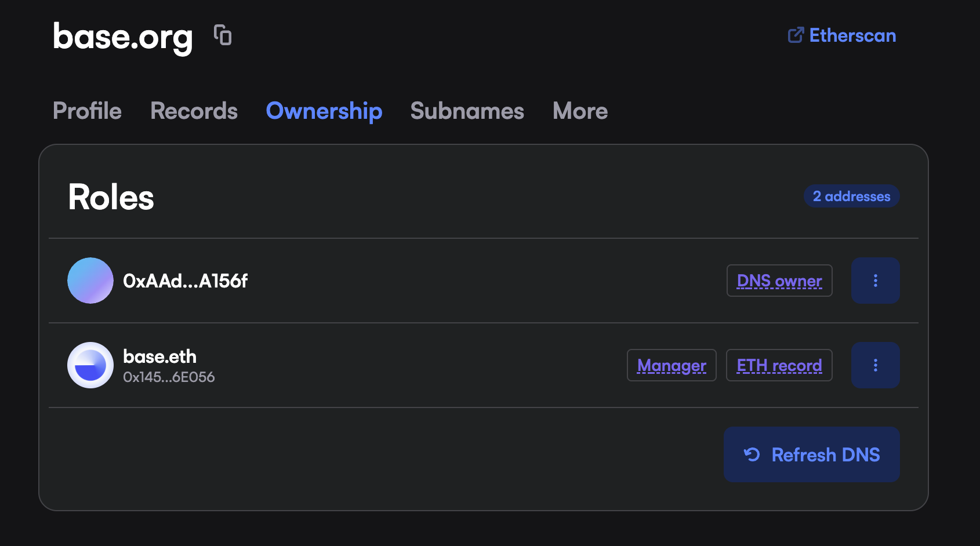This screenshot has width=980, height=546.
Task: Click the 2 addresses badge
Action: 851,196
